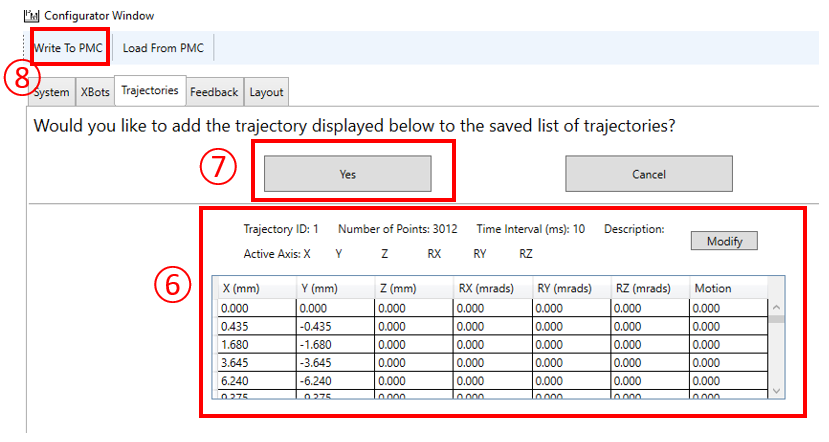Confirm adding trajectory with Yes
829x442 pixels.
pos(347,174)
